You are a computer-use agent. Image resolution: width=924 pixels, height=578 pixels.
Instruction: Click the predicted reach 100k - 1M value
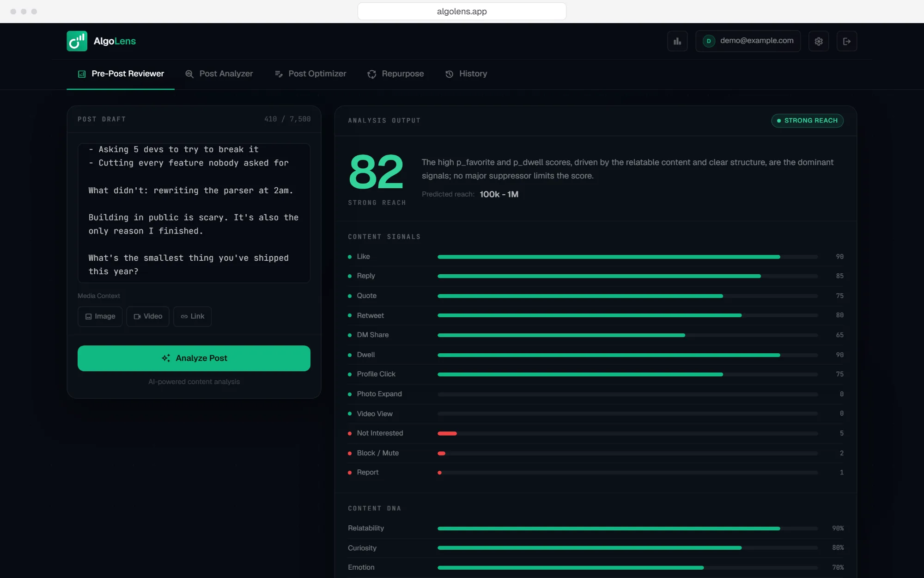pos(499,194)
